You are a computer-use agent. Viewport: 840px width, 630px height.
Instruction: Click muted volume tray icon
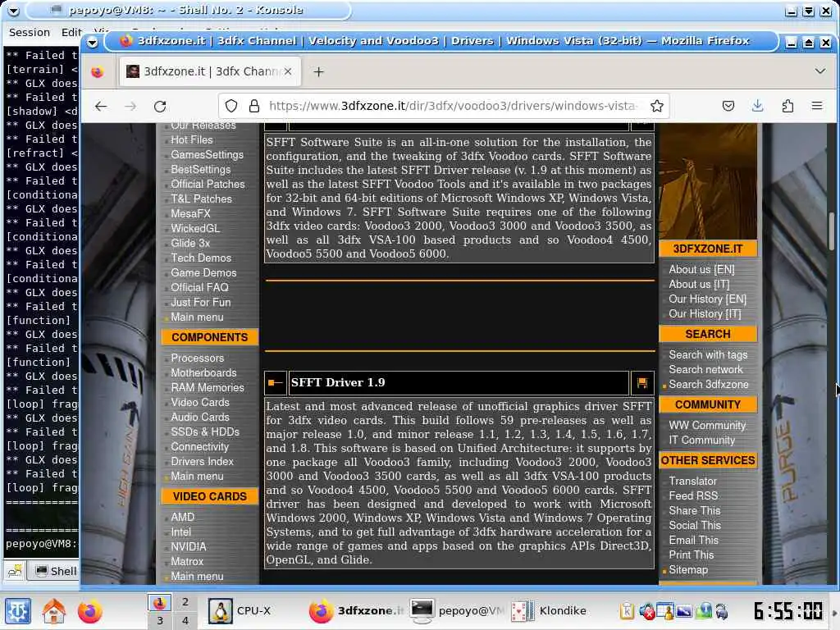pyautogui.click(x=646, y=611)
